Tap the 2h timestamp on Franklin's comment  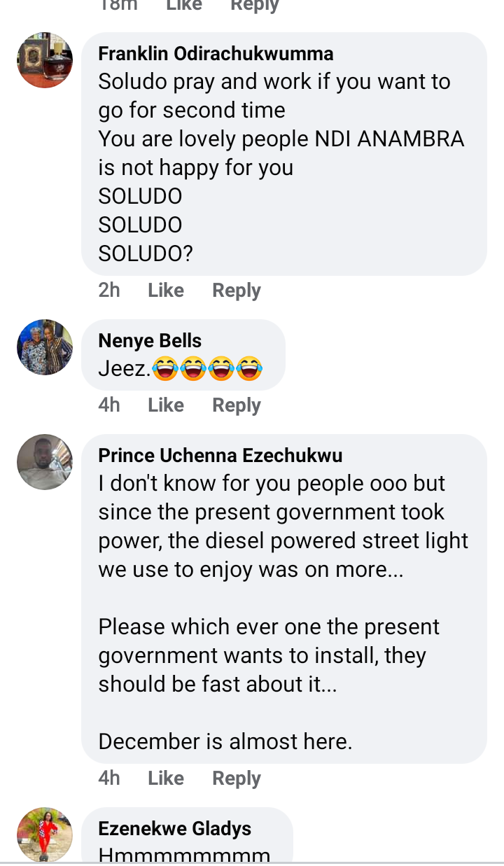tap(109, 291)
